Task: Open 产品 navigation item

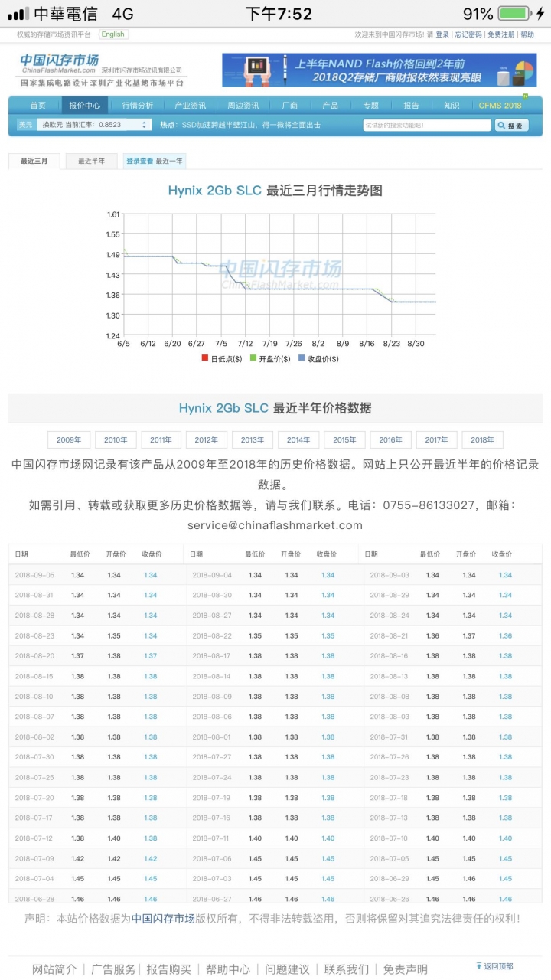Action: (x=331, y=106)
